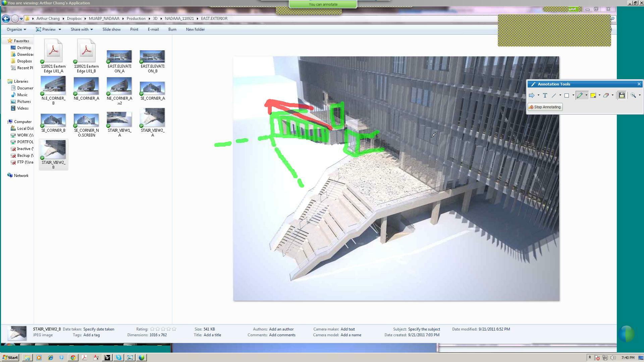This screenshot has height=362, width=644.
Task: Select the line drawing tool
Action: point(554,96)
